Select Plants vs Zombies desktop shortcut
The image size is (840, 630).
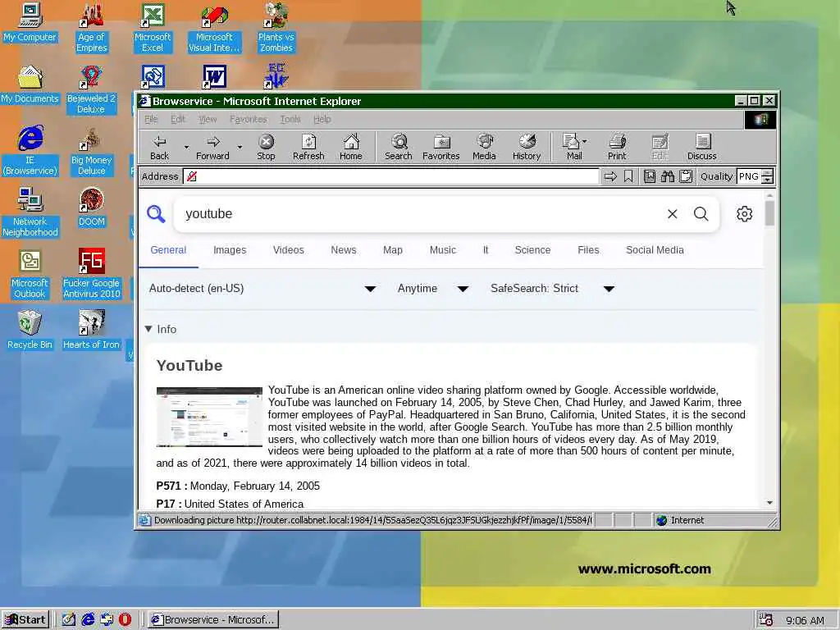point(276,28)
